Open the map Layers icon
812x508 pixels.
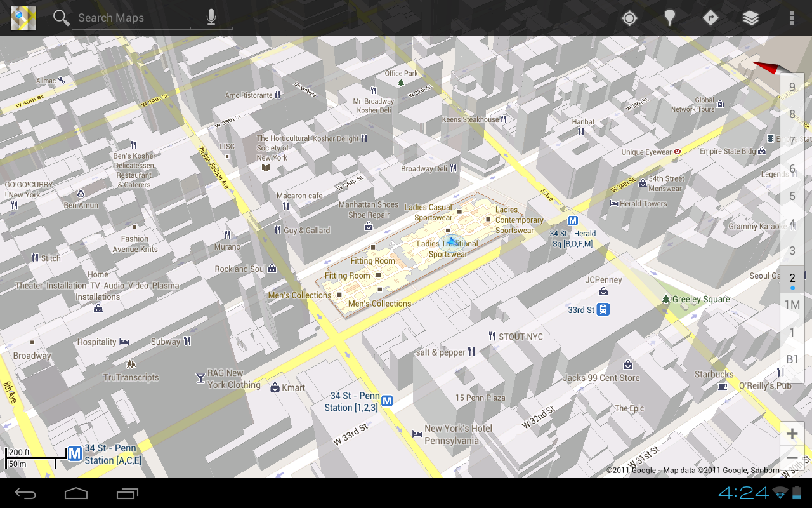(750, 18)
